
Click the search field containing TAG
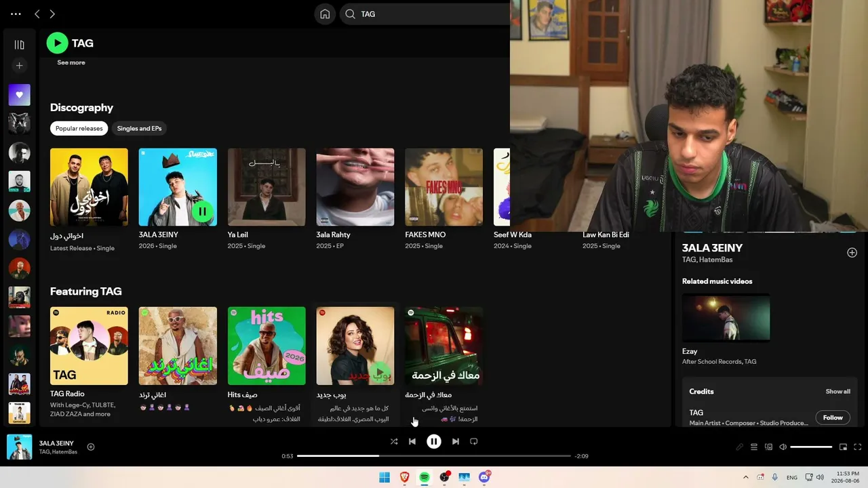click(x=424, y=14)
